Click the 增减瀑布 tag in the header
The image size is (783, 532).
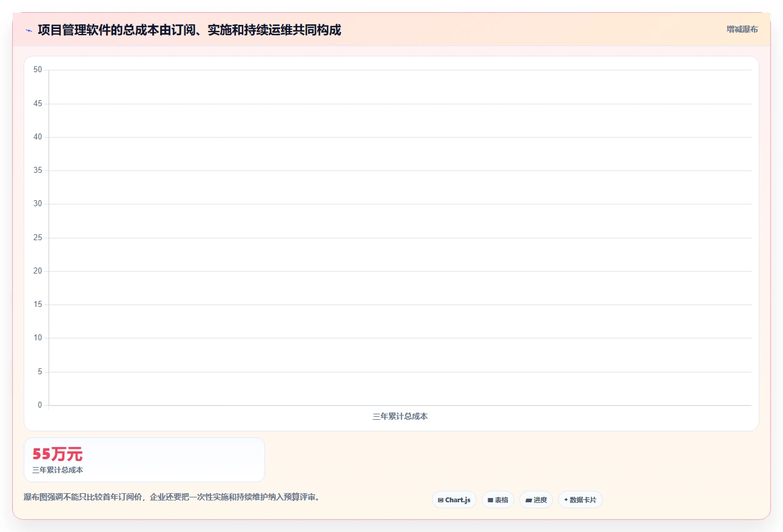pyautogui.click(x=742, y=29)
